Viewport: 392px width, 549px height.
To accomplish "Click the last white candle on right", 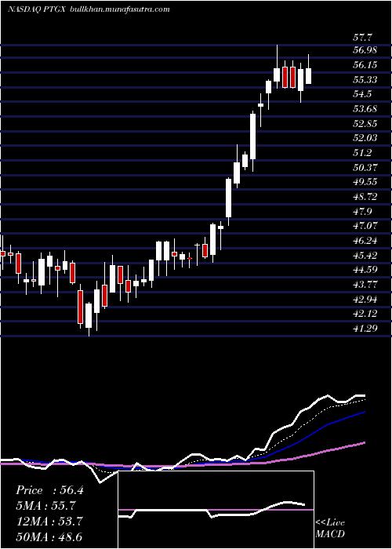I will (308, 76).
